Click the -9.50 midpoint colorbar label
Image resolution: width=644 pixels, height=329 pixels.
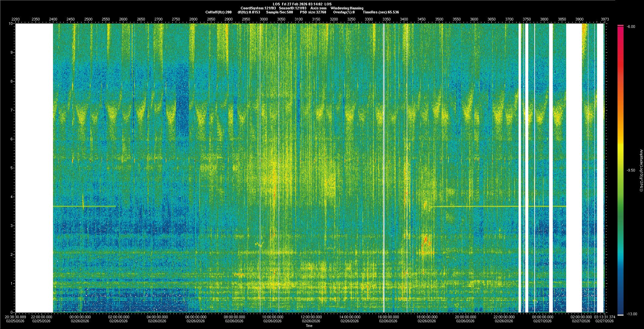(630, 170)
